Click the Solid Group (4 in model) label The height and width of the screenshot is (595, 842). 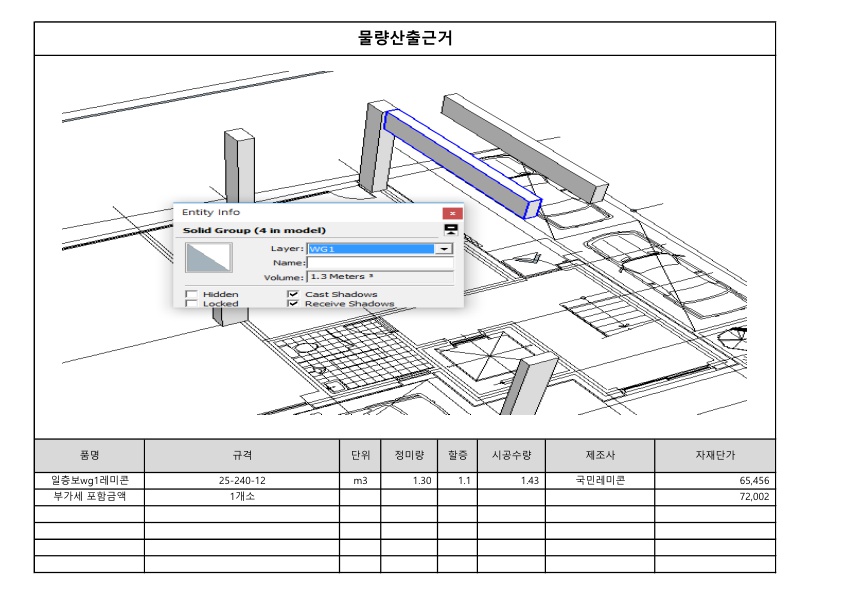pos(254,230)
